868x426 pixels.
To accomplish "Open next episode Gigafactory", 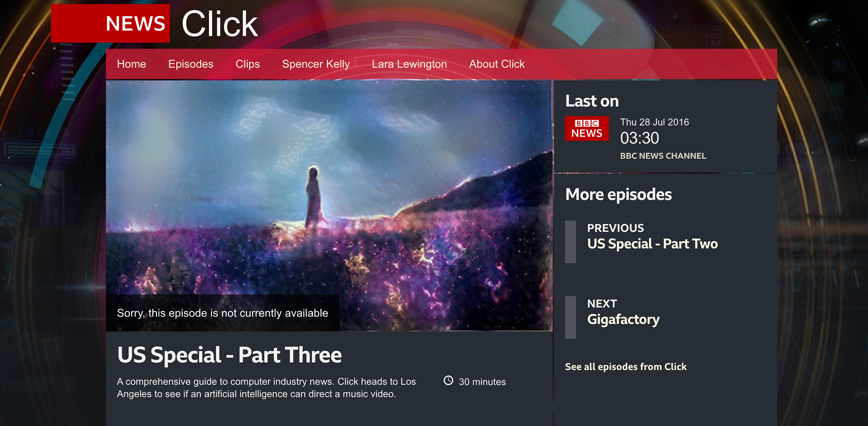I will [x=623, y=320].
